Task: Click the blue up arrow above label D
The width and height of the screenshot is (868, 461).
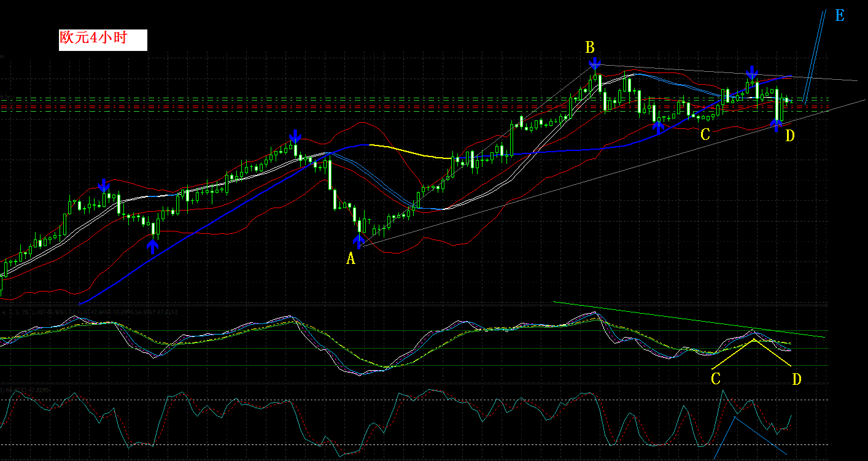Action: (776, 126)
